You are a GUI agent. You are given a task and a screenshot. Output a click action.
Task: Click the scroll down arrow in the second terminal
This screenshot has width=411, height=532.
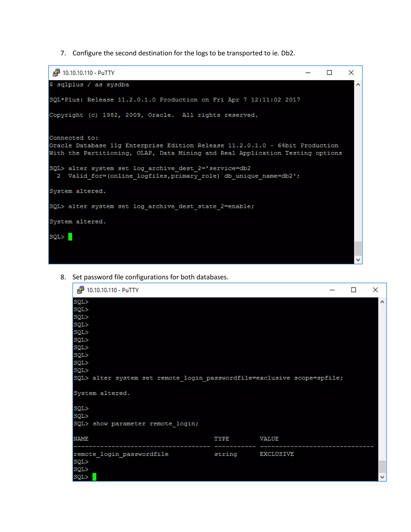point(382,477)
